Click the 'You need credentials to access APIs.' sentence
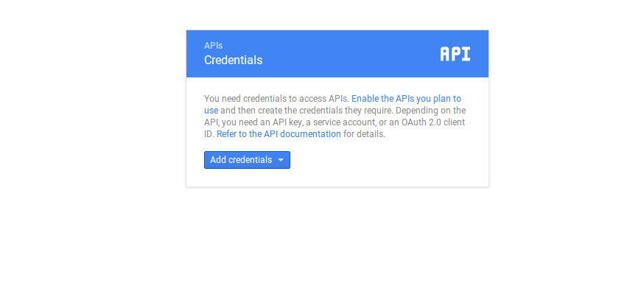 (276, 99)
